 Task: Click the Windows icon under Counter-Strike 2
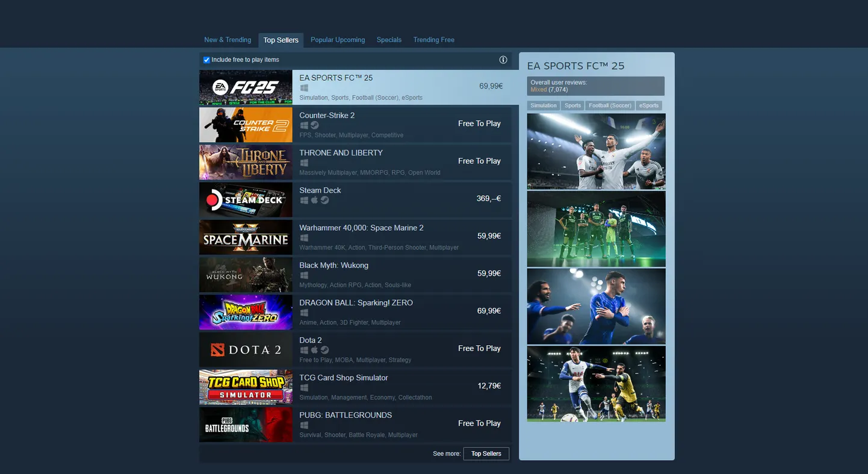tap(304, 125)
